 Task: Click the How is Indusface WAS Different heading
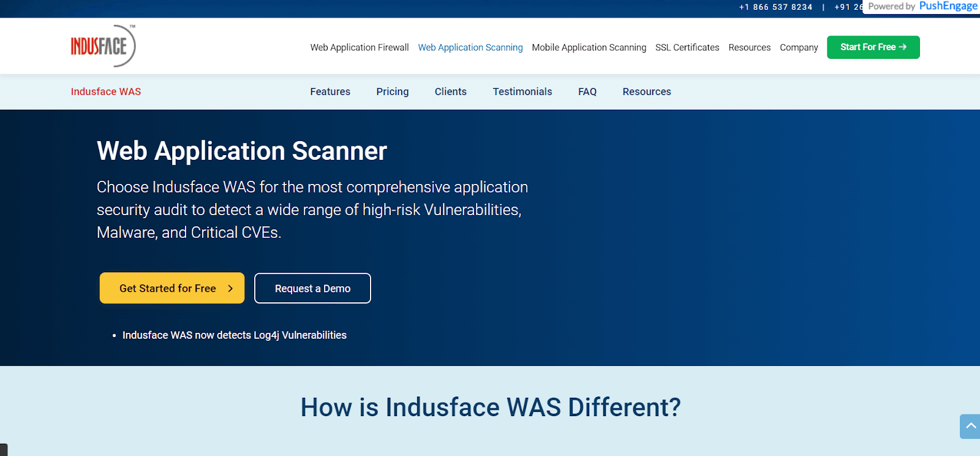click(x=491, y=407)
